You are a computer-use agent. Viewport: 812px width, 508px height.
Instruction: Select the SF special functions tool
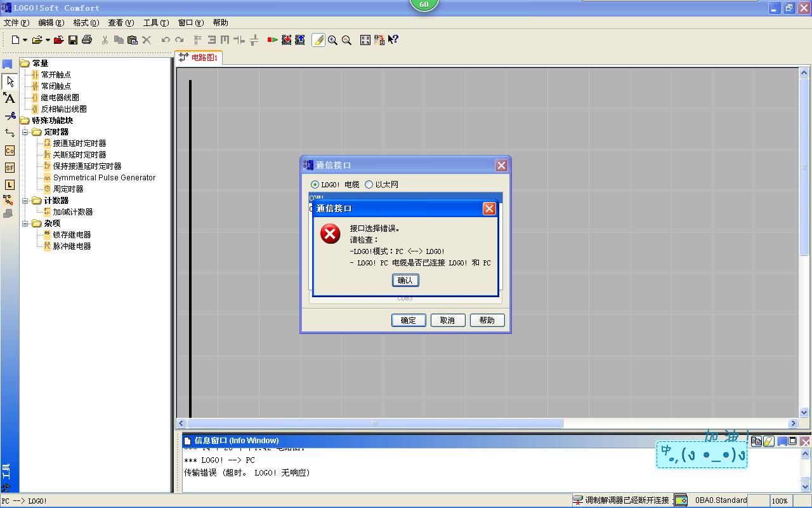(10, 168)
